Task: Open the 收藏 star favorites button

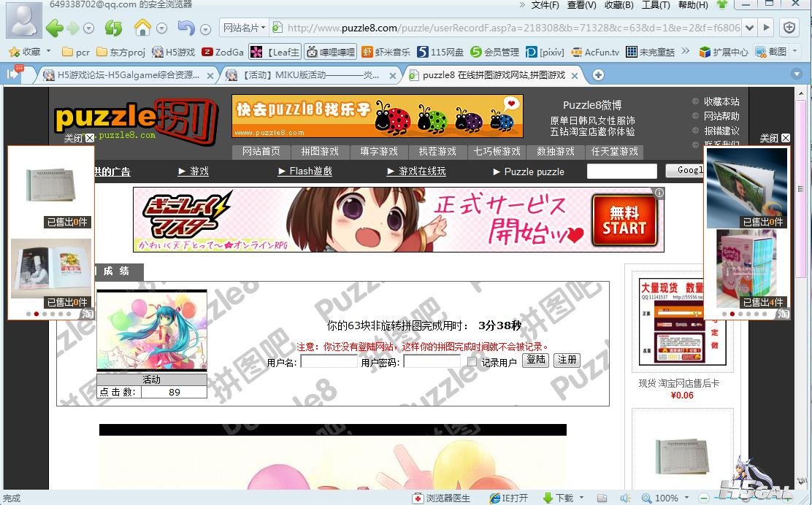Action: (x=25, y=52)
